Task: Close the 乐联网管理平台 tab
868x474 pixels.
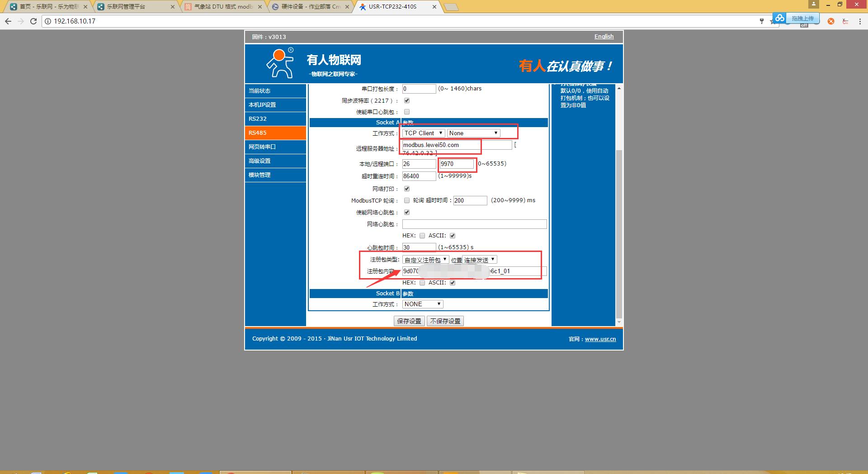Action: click(x=173, y=7)
